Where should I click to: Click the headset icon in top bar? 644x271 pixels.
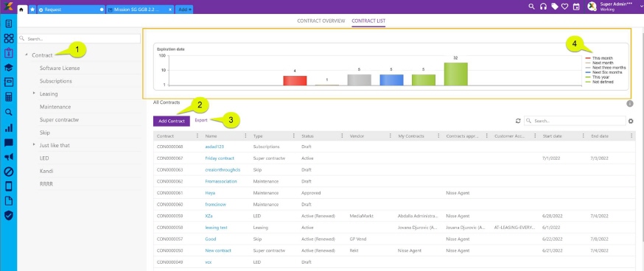pyautogui.click(x=543, y=7)
